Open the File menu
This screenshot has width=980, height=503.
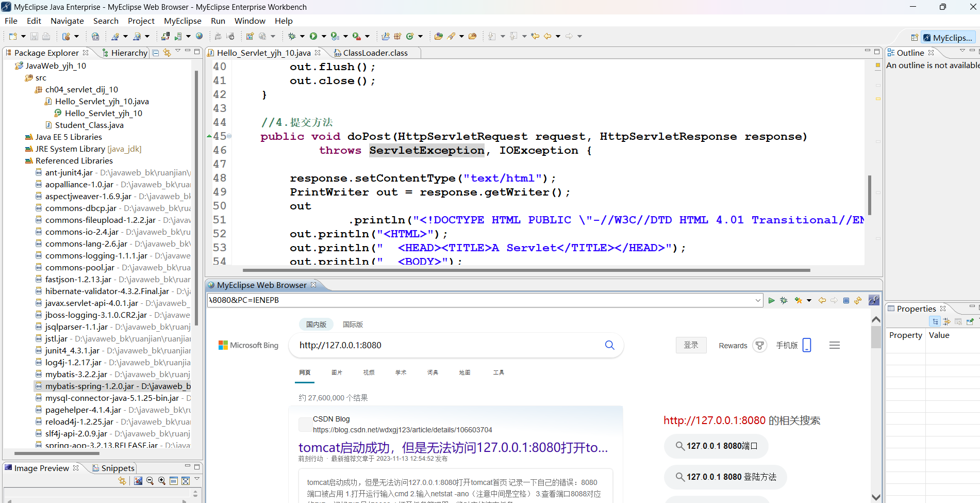click(x=11, y=21)
